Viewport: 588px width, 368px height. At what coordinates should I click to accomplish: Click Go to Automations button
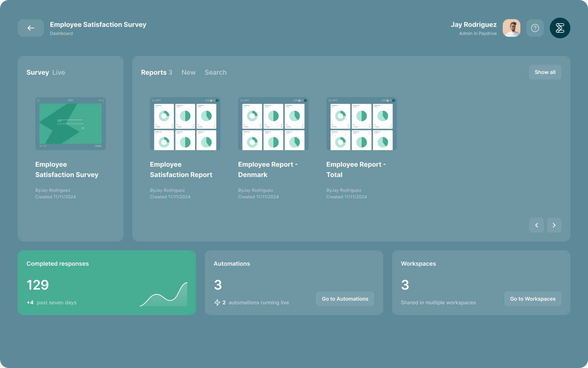click(345, 299)
